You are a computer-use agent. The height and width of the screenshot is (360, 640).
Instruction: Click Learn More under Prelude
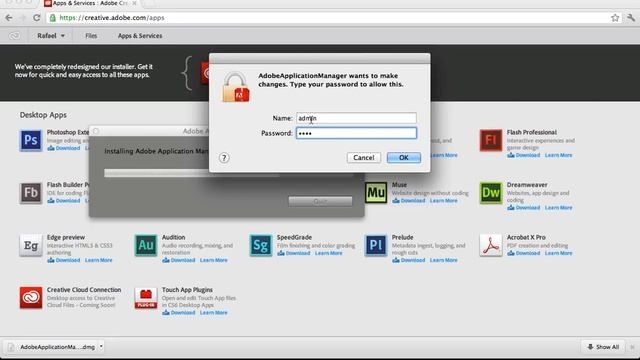(x=444, y=260)
